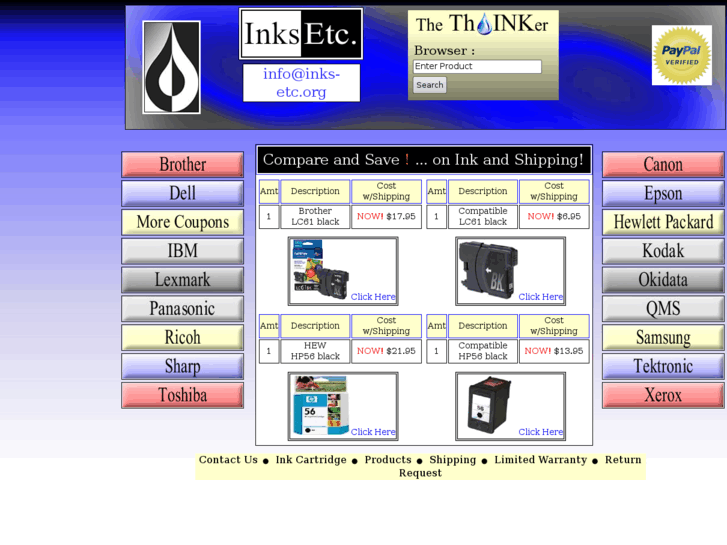Click the Search button
727x545 pixels.
430,85
